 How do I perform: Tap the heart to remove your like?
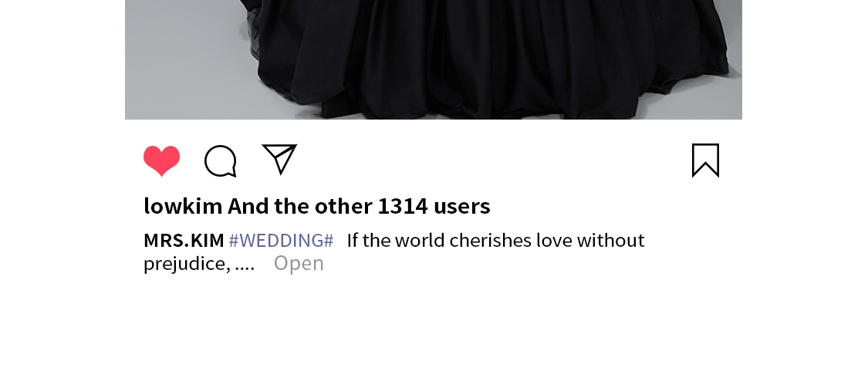[x=162, y=160]
